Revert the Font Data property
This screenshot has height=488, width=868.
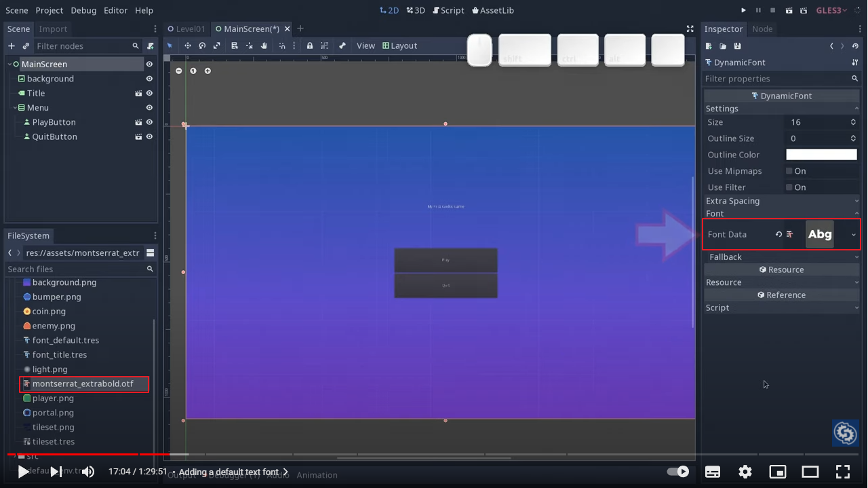point(778,234)
